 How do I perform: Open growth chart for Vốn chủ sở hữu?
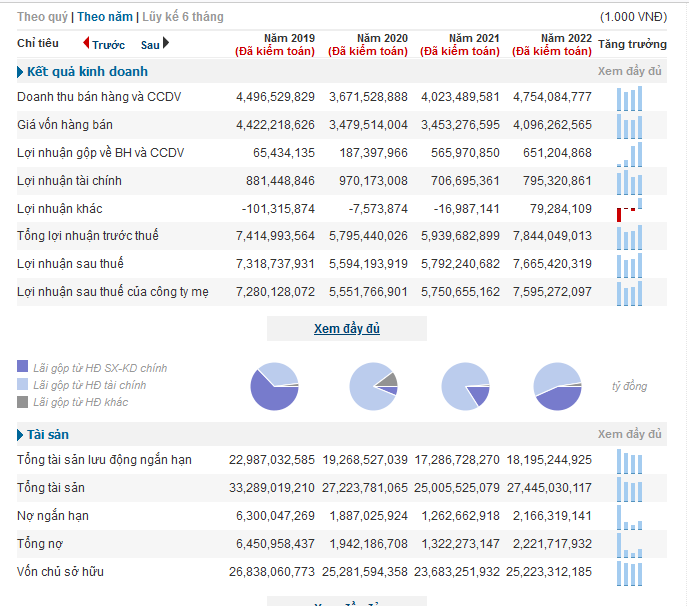[629, 573]
